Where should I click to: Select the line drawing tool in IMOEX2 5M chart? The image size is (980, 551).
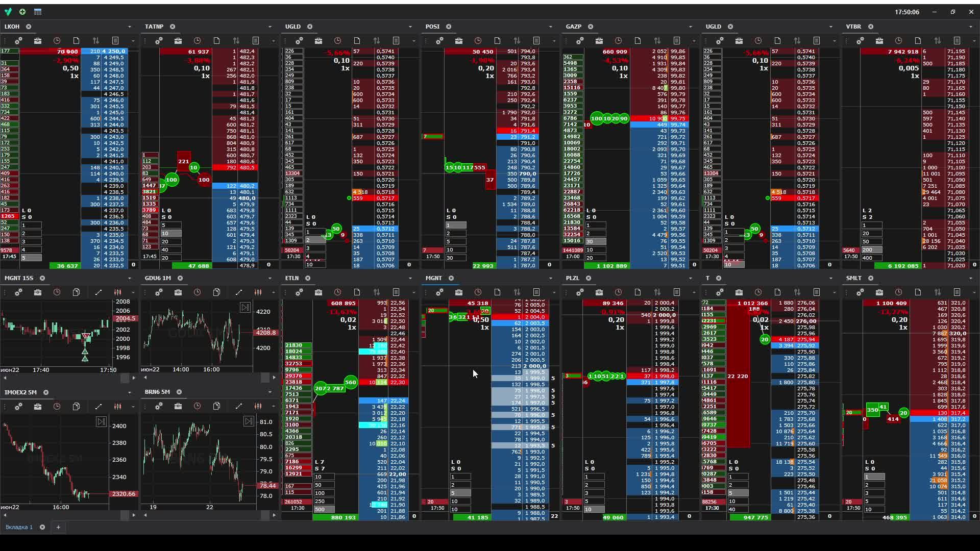pos(99,407)
